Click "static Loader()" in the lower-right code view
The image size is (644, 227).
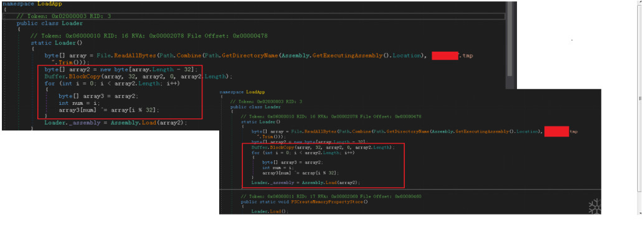[x=260, y=122]
